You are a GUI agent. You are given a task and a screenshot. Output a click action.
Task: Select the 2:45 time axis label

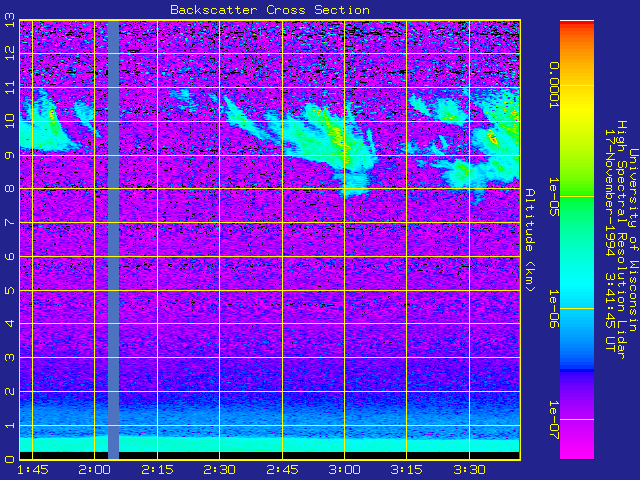[x=282, y=470]
